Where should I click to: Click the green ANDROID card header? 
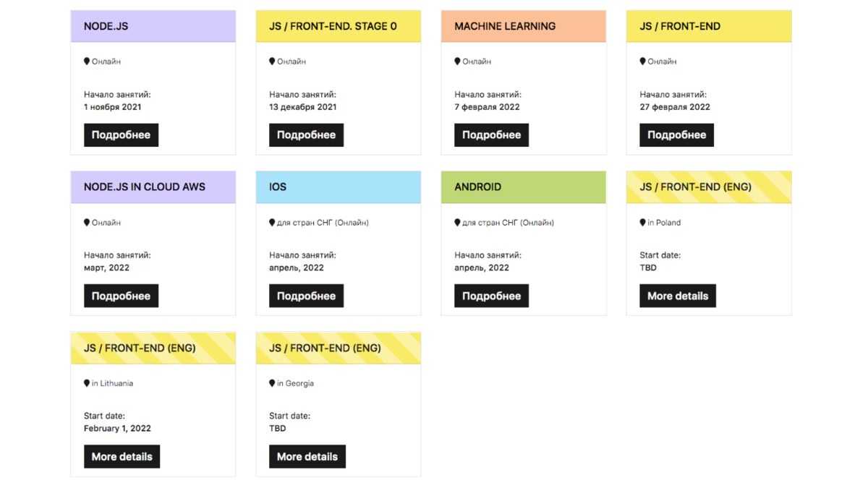tap(523, 187)
